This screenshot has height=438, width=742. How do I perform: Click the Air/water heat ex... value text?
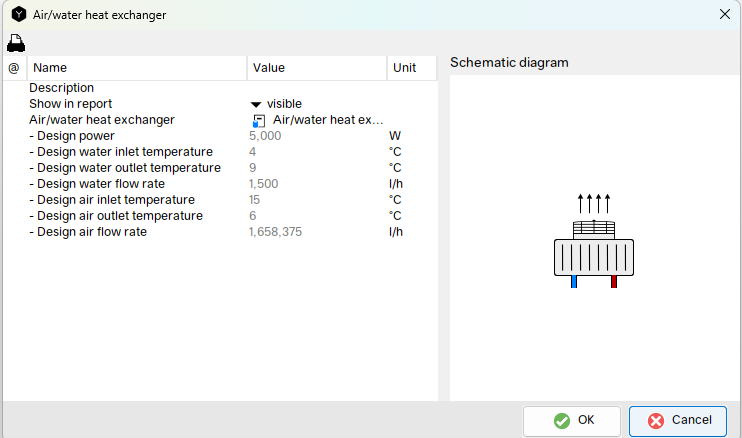(328, 120)
